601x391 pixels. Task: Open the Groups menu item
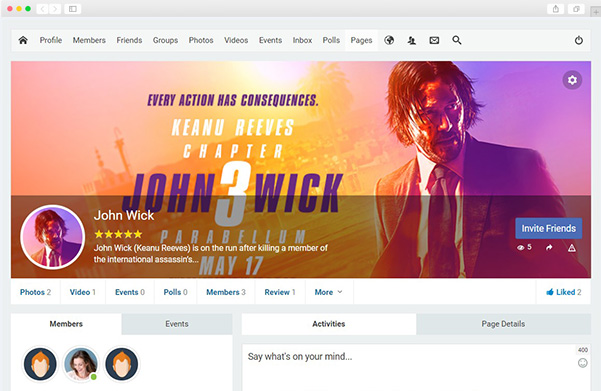[165, 40]
